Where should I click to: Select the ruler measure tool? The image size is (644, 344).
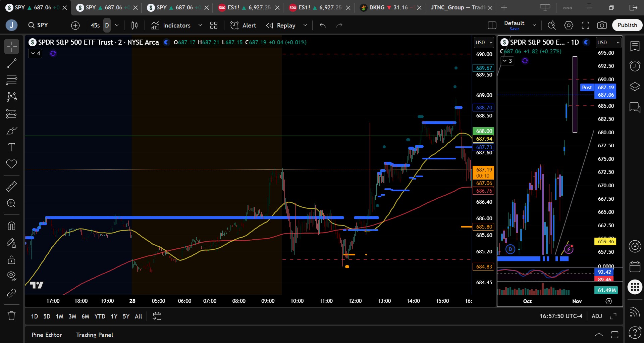tap(11, 186)
